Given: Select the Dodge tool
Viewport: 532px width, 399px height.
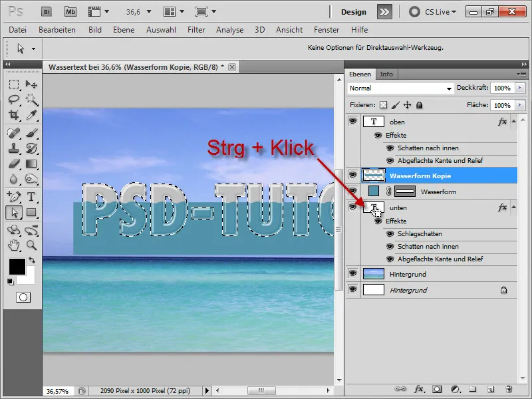Looking at the screenshot, I should [x=31, y=179].
